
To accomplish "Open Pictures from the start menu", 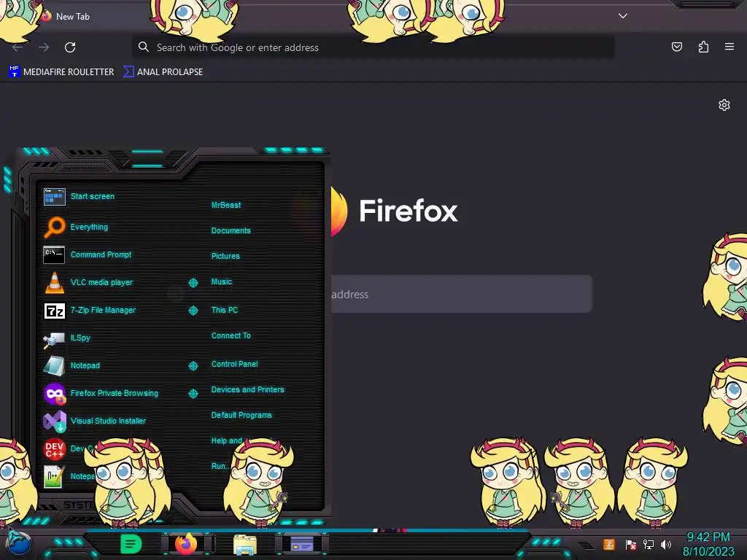I will [x=225, y=256].
